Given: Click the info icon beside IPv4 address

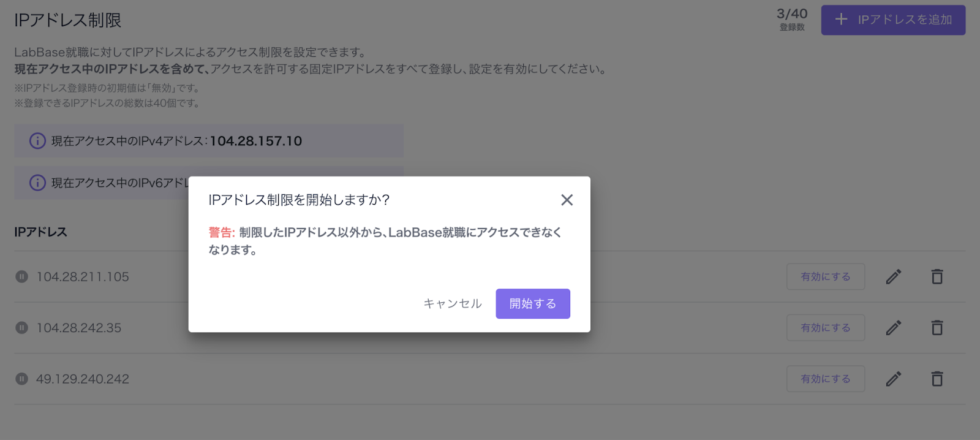Looking at the screenshot, I should tap(37, 141).
